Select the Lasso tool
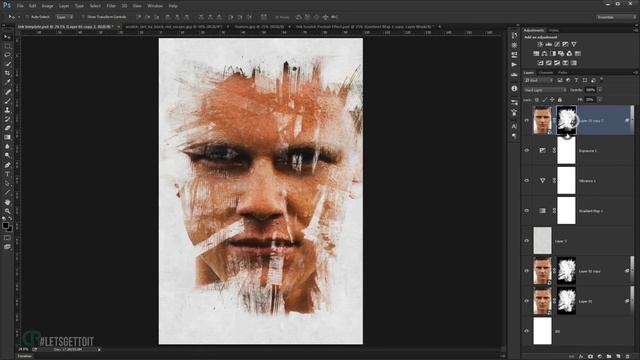The image size is (640, 360). point(7,55)
